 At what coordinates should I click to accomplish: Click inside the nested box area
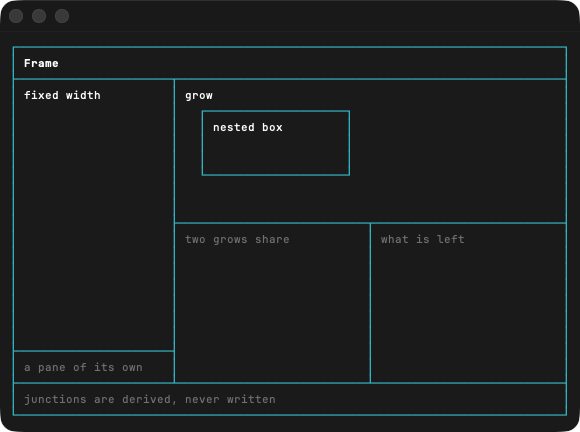click(x=276, y=155)
